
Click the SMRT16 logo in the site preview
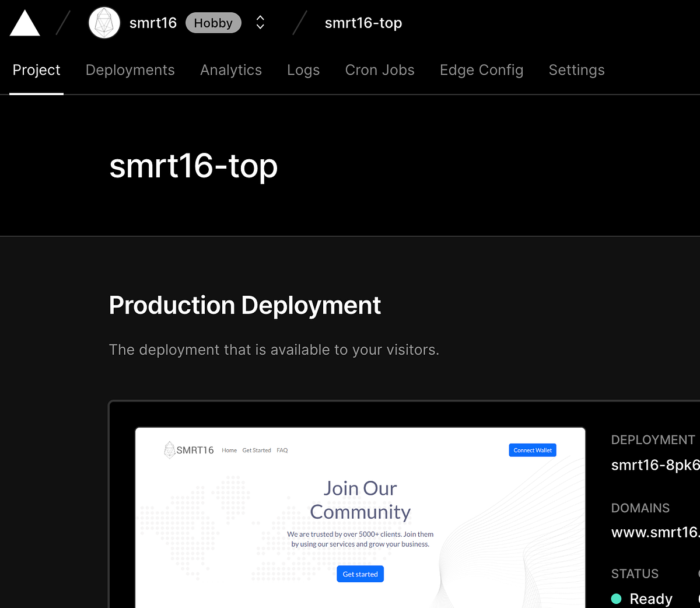coord(188,450)
